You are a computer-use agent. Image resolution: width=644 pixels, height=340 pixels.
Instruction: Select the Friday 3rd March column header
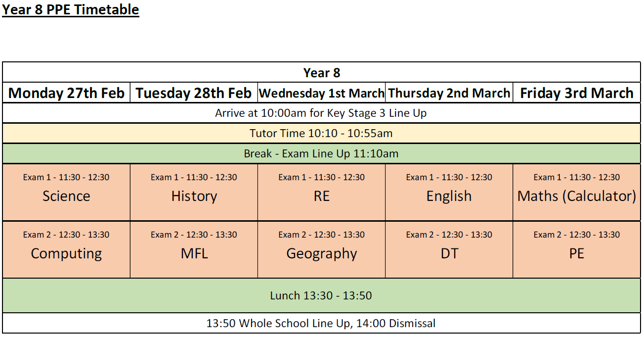pos(577,93)
